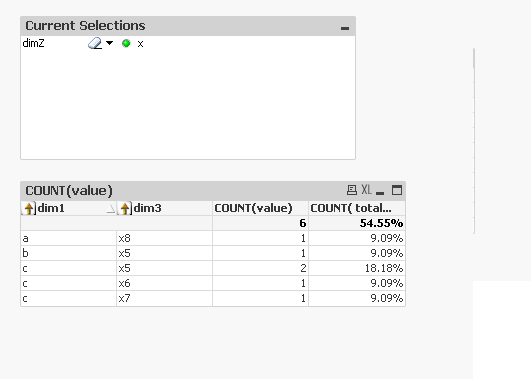
Task: Click the print icon on COUNT(value) chart
Action: click(x=352, y=190)
